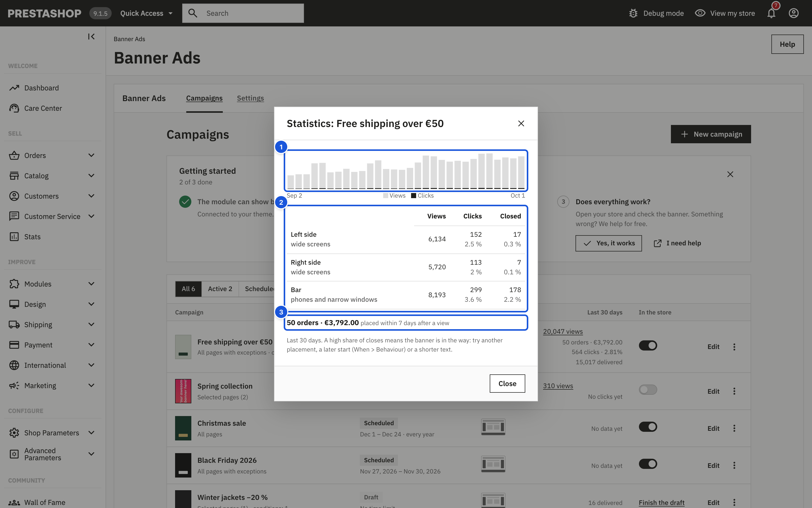Enable the Spring collection campaign toggle
This screenshot has width=812, height=508.
(648, 390)
